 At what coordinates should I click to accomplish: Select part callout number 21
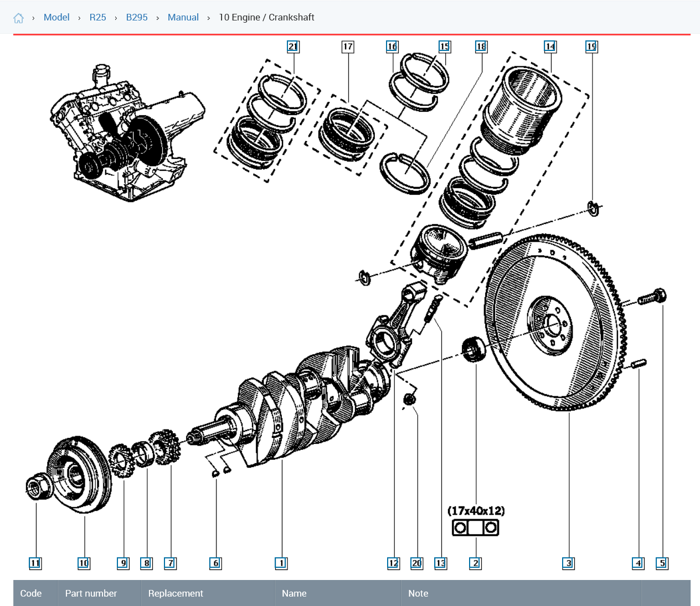coord(293,46)
